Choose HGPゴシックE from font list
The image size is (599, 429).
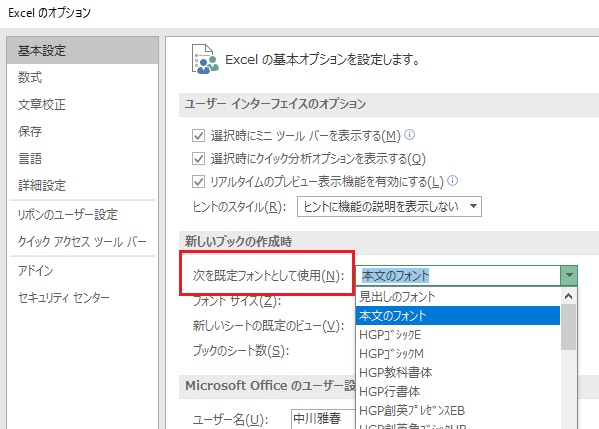[x=458, y=335]
